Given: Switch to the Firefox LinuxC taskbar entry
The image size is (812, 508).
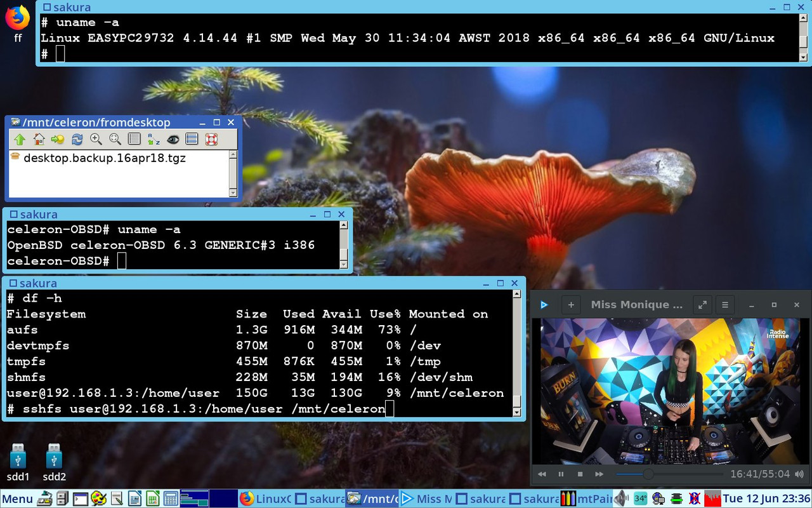Looking at the screenshot, I should (265, 499).
